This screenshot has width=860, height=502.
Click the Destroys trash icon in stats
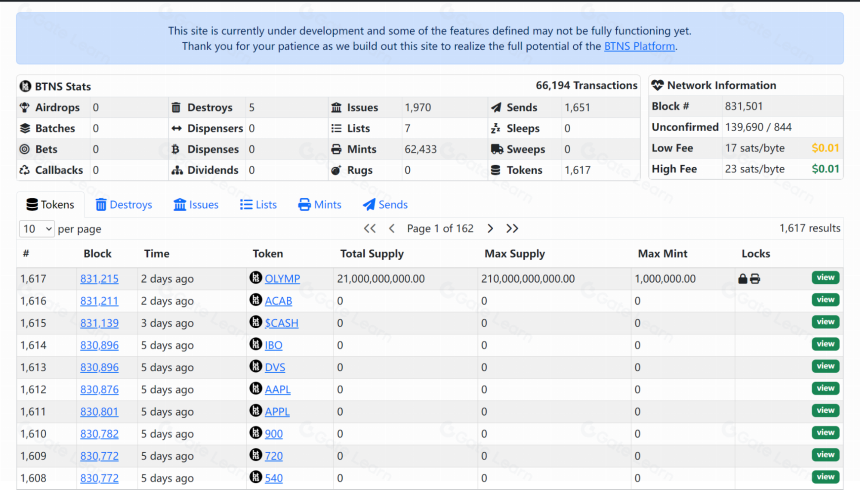(176, 108)
